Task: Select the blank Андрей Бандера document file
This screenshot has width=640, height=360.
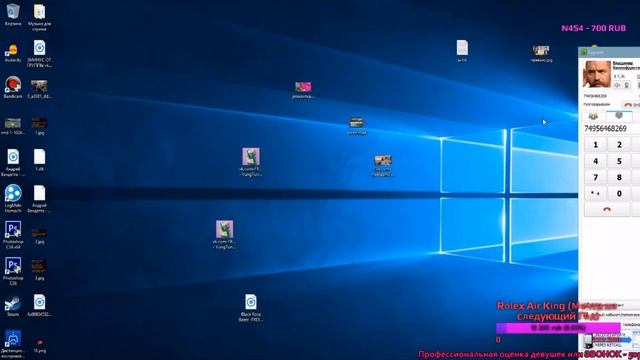Action: (x=39, y=198)
